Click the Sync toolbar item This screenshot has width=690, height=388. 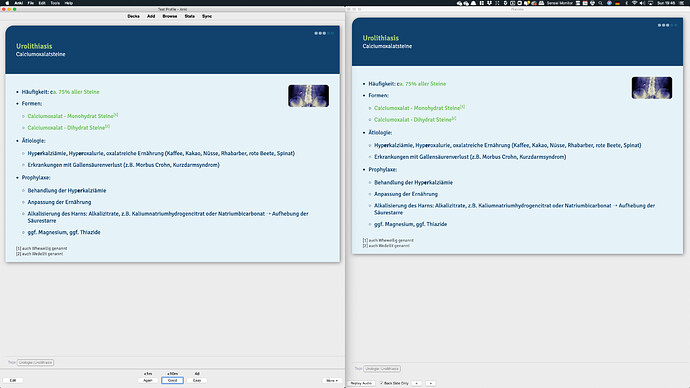(207, 16)
